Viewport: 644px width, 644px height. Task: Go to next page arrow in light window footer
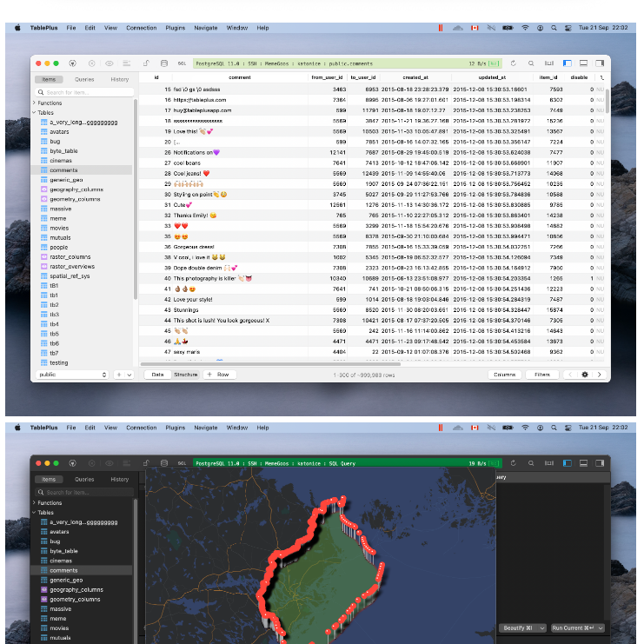(x=599, y=375)
